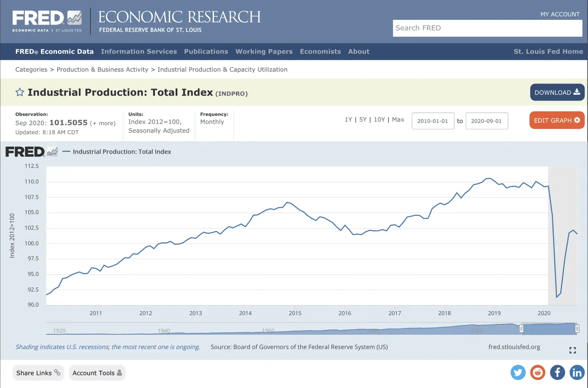Click the Edit Graph button
The height and width of the screenshot is (388, 588).
(x=556, y=121)
